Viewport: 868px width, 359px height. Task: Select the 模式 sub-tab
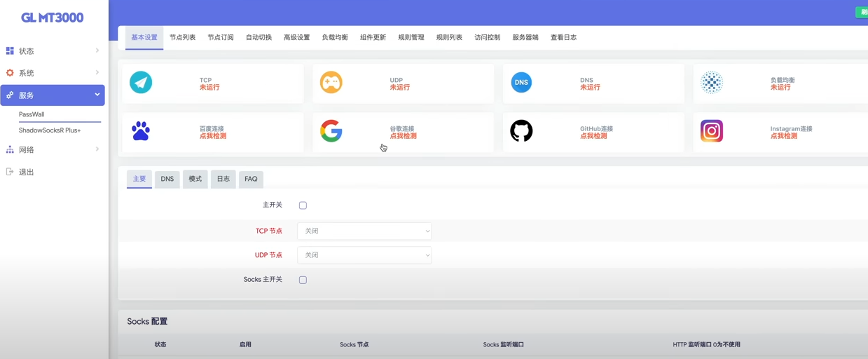click(x=195, y=179)
